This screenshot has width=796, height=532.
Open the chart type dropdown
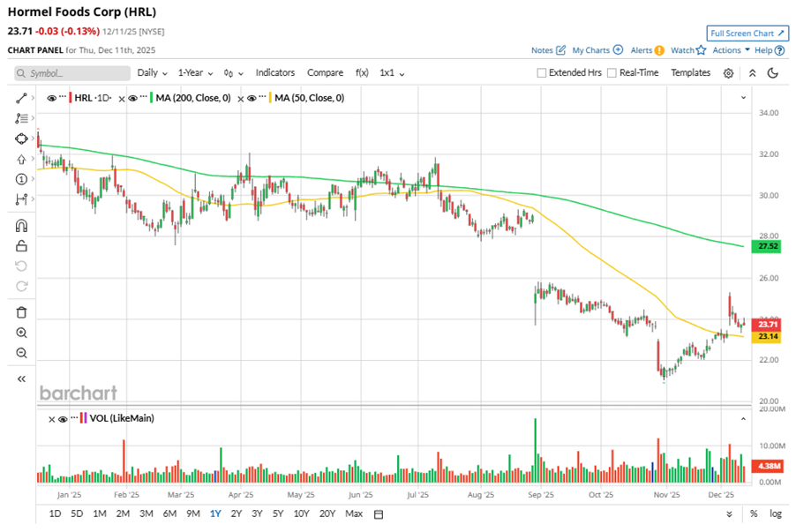[234, 73]
